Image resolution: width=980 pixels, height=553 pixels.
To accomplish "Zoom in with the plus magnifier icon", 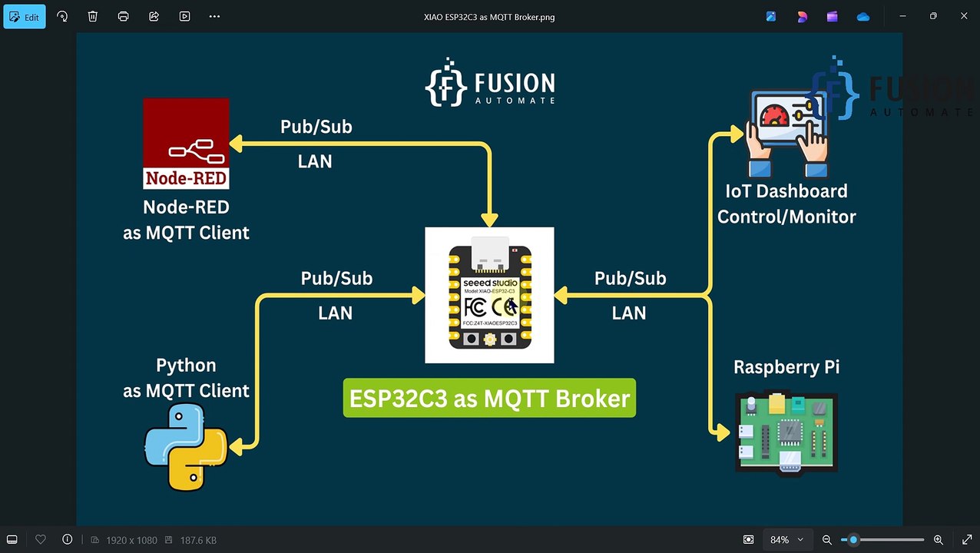I will tap(939, 540).
